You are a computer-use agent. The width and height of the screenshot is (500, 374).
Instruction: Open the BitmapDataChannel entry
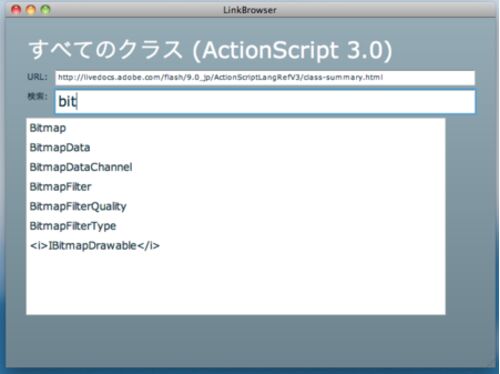tap(236, 167)
